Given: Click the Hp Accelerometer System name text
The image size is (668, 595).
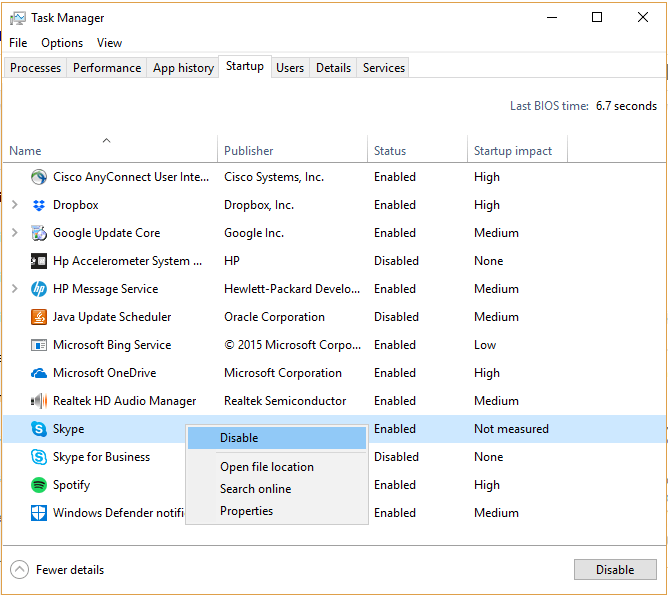Looking at the screenshot, I should coord(127,261).
